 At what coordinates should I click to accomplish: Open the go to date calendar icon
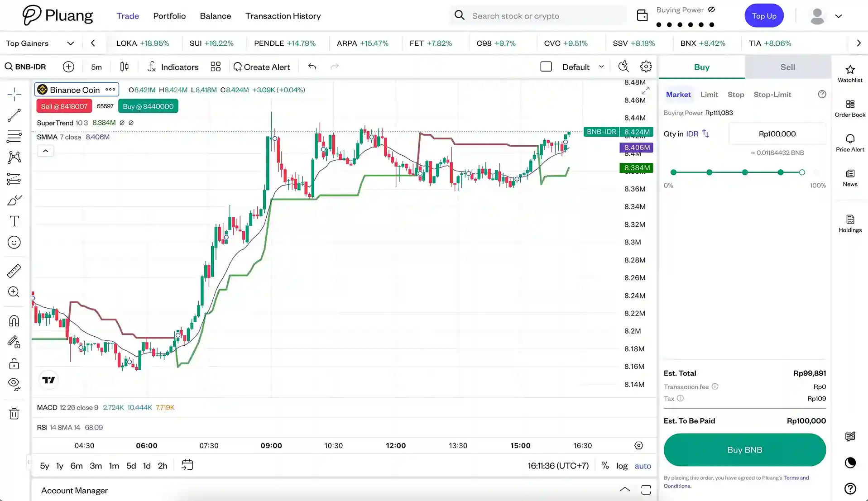(187, 465)
